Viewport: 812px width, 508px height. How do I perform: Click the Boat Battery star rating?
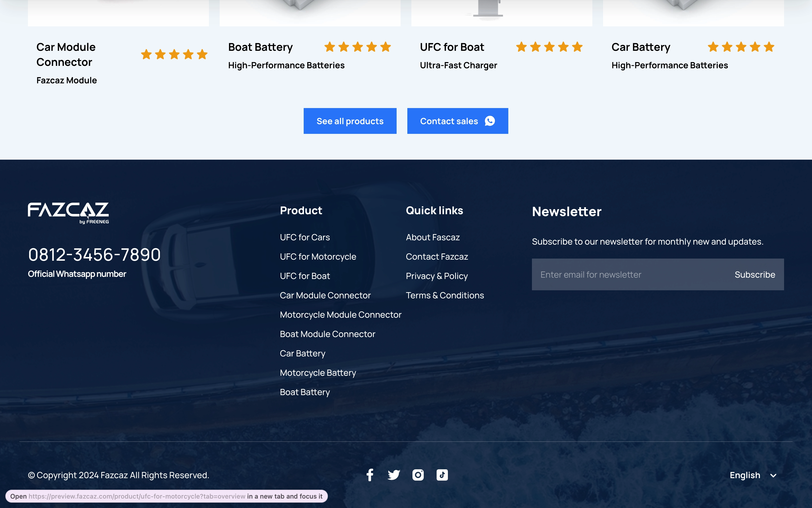[358, 47]
